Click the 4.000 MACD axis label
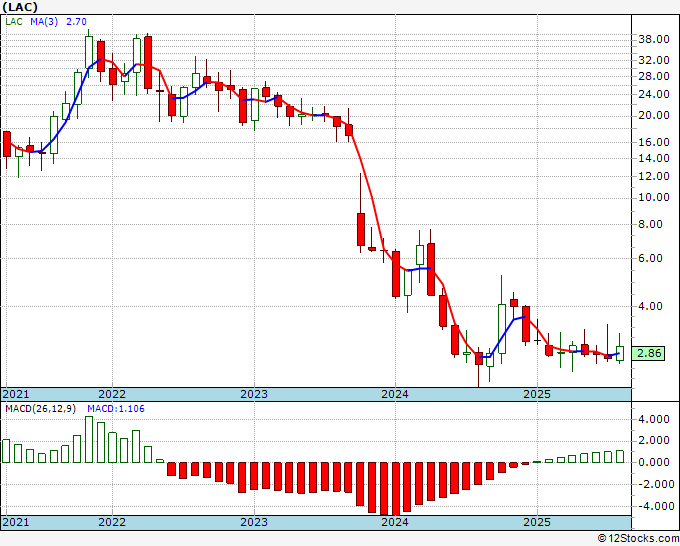This screenshot has width=680, height=546. point(654,419)
